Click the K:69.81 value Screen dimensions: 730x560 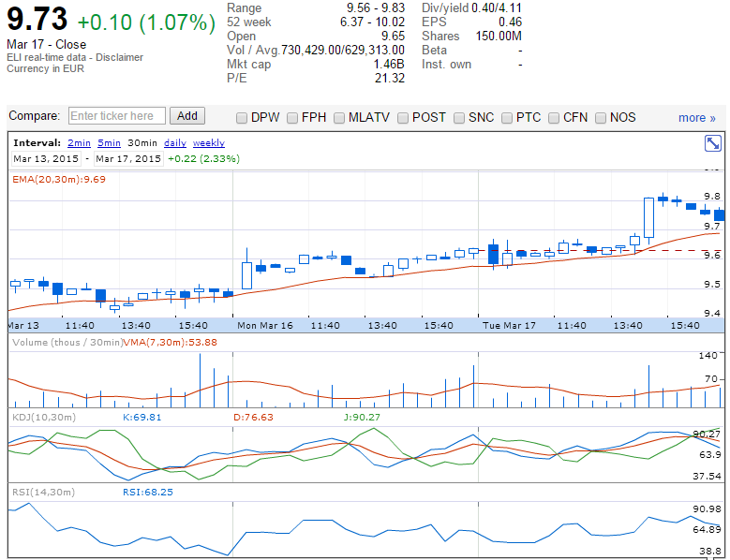(x=142, y=418)
